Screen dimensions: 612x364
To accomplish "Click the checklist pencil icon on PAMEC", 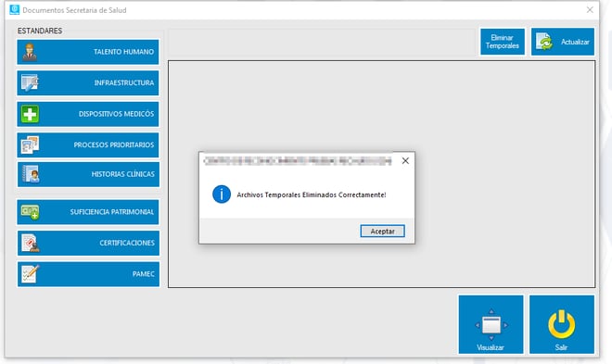I will pos(31,274).
